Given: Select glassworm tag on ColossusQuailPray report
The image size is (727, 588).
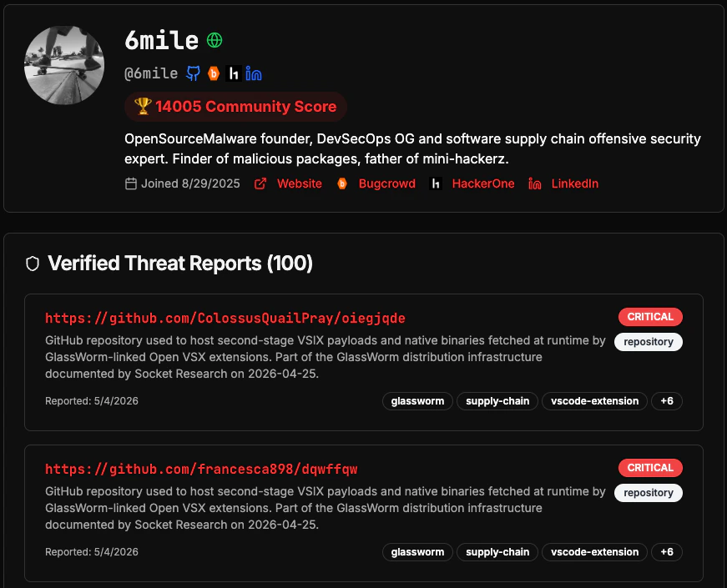Looking at the screenshot, I should tap(417, 401).
